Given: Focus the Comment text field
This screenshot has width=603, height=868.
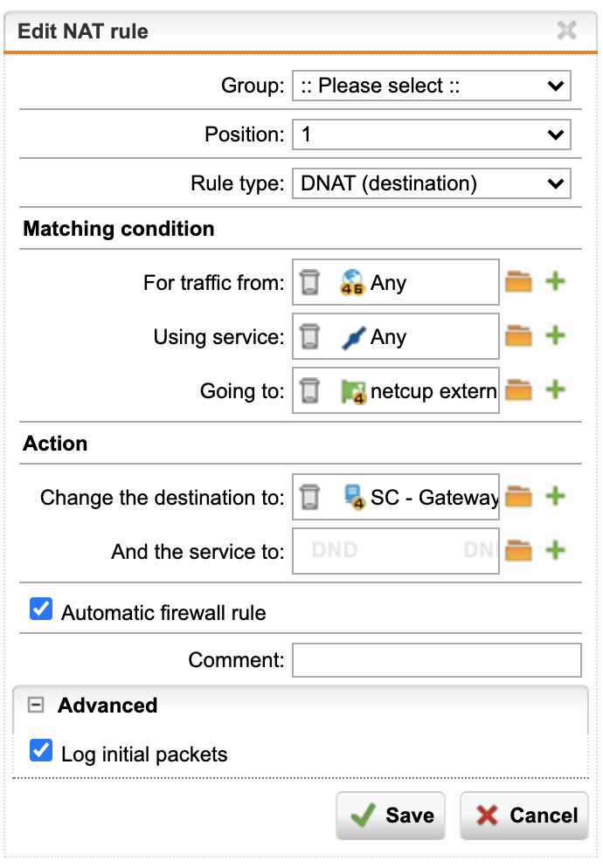Looking at the screenshot, I should coord(437,660).
